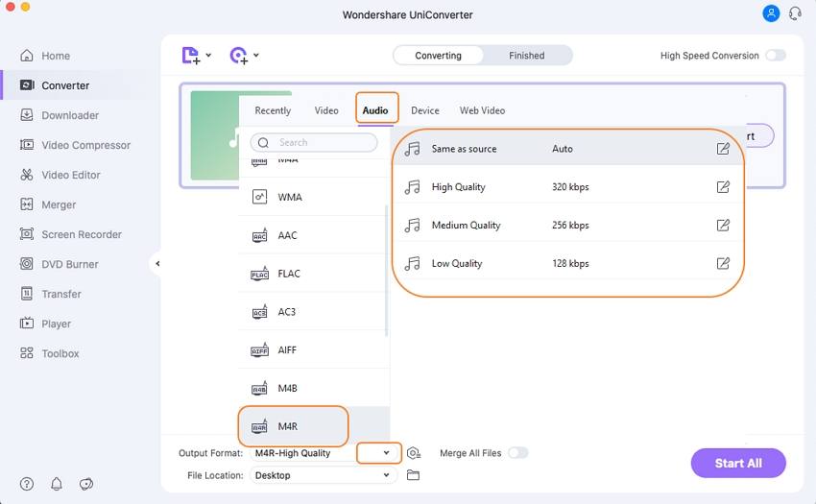Choose Low Quality 128 kbps
Image resolution: width=816 pixels, height=504 pixels.
click(567, 263)
